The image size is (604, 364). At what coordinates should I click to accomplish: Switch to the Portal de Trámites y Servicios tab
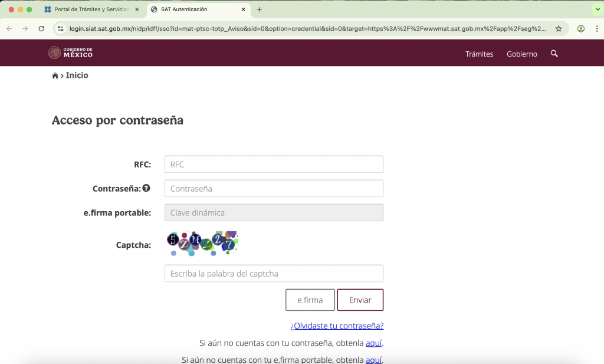point(91,9)
